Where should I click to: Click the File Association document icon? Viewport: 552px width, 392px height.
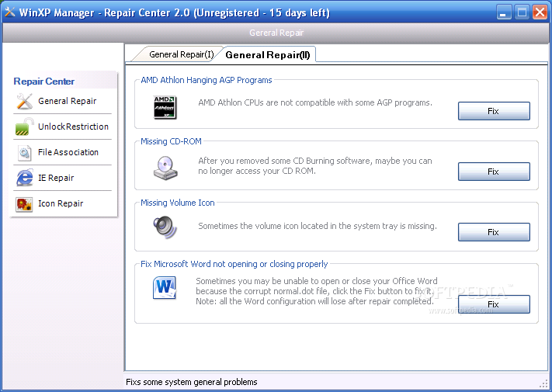[x=24, y=152]
